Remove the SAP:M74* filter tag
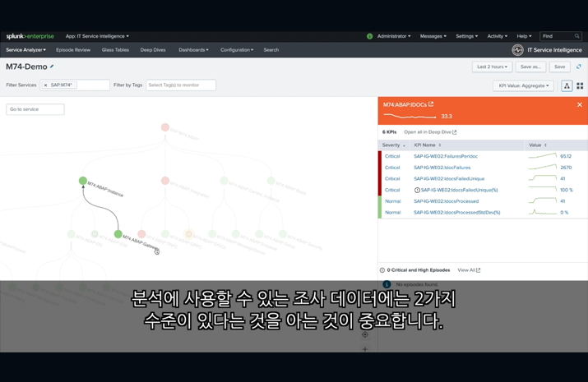 [45, 85]
